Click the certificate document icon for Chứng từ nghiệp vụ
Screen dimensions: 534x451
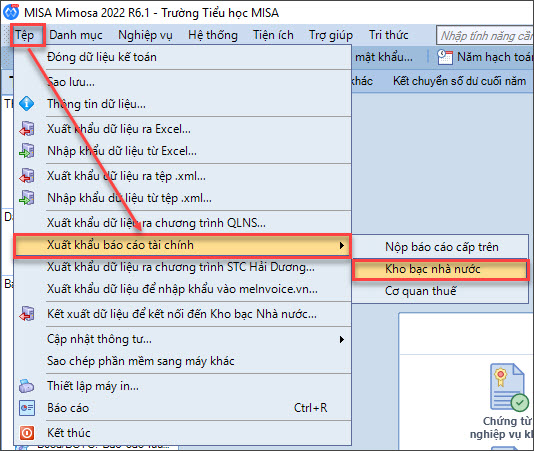pyautogui.click(x=509, y=387)
